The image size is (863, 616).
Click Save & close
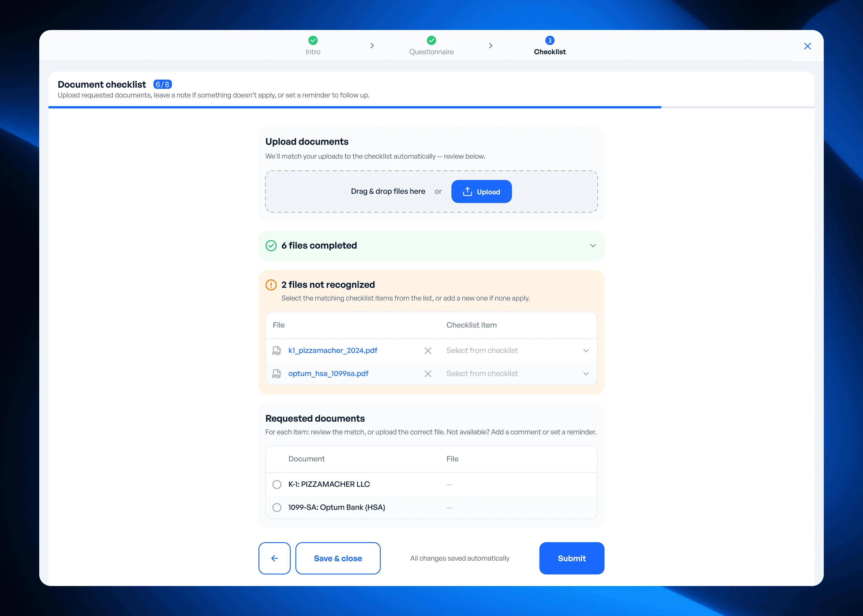coord(337,558)
